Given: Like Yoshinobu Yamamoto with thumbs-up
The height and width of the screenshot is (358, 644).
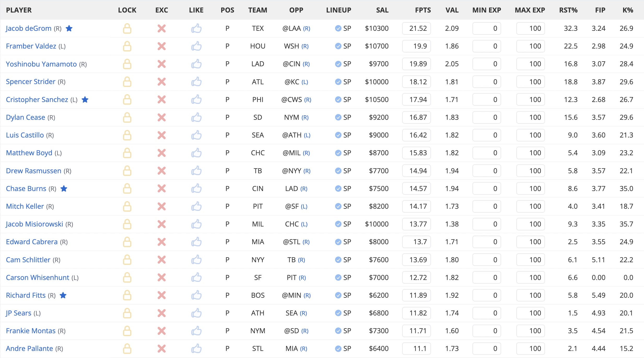Looking at the screenshot, I should 196,64.
